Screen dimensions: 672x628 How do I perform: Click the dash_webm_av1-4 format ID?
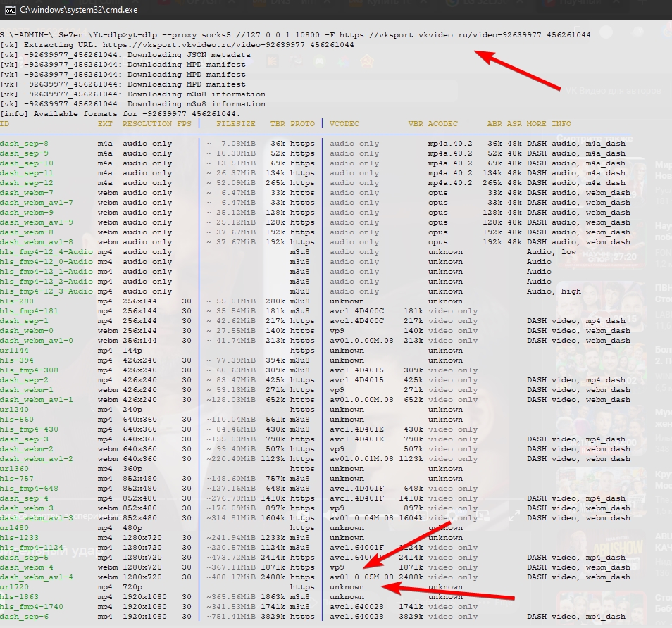36,577
